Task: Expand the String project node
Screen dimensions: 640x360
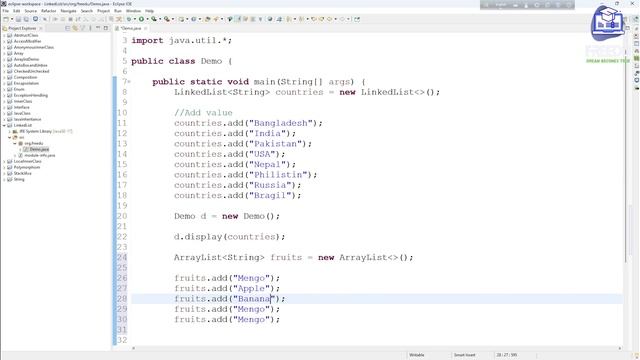Action: click(4, 180)
